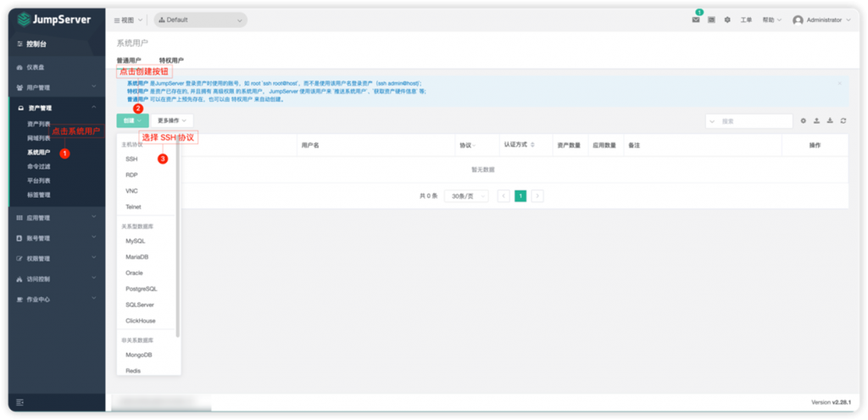Click the Administrator avatar icon
This screenshot has width=868, height=420.
[798, 20]
